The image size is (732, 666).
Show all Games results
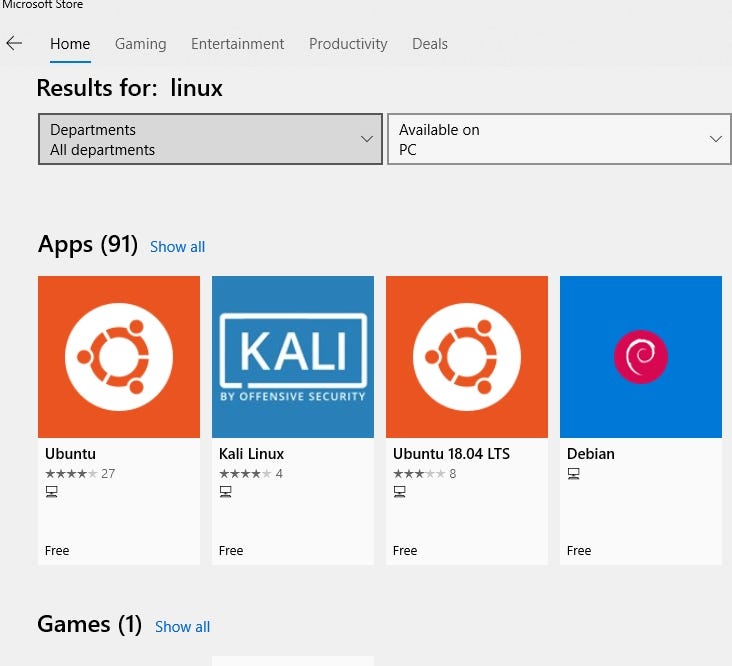(x=183, y=626)
